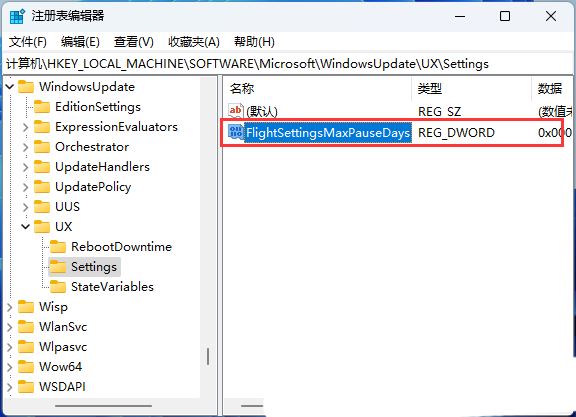Click the Registry Editor app icon in title bar
The width and height of the screenshot is (576, 417).
pyautogui.click(x=17, y=16)
